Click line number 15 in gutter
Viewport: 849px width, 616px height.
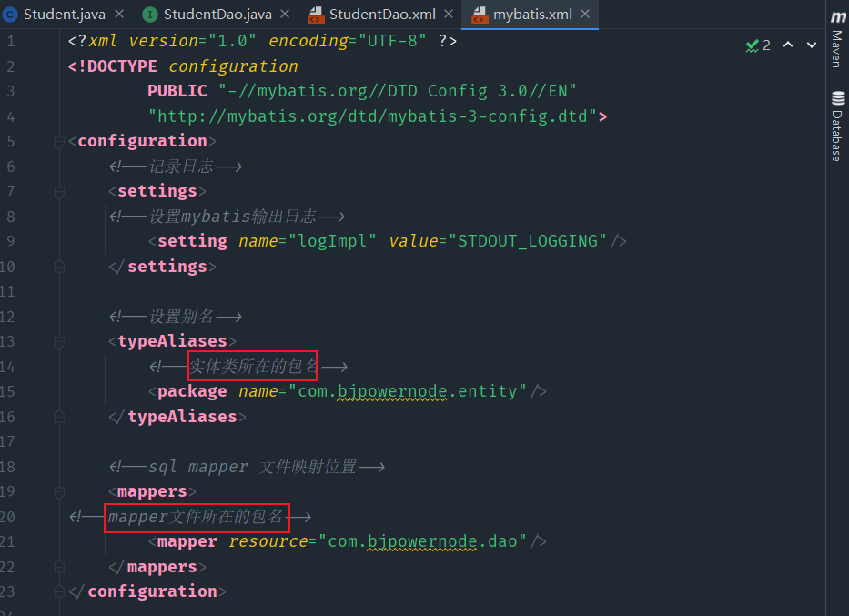pyautogui.click(x=7, y=391)
